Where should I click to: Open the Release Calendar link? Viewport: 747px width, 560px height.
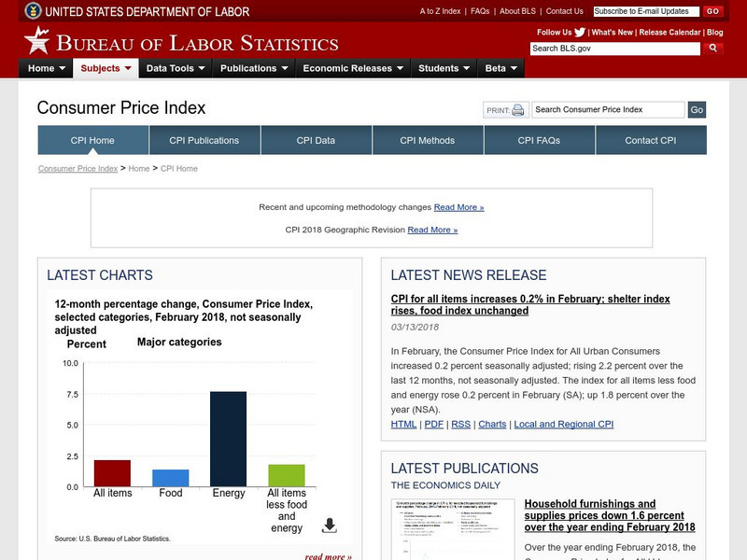(669, 33)
